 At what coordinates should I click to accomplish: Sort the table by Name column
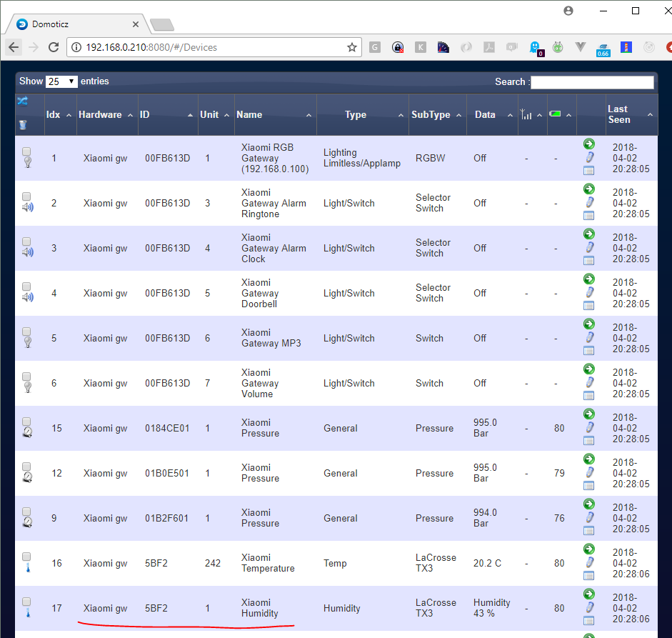tap(275, 115)
